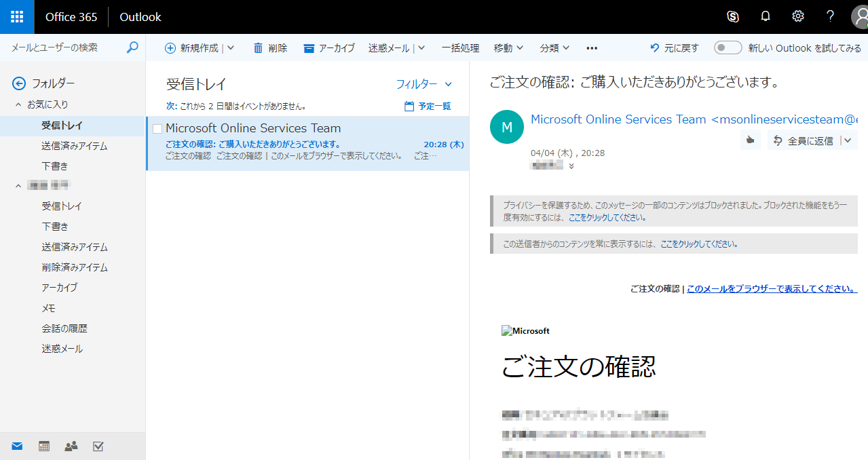Open the help question mark

831,17
